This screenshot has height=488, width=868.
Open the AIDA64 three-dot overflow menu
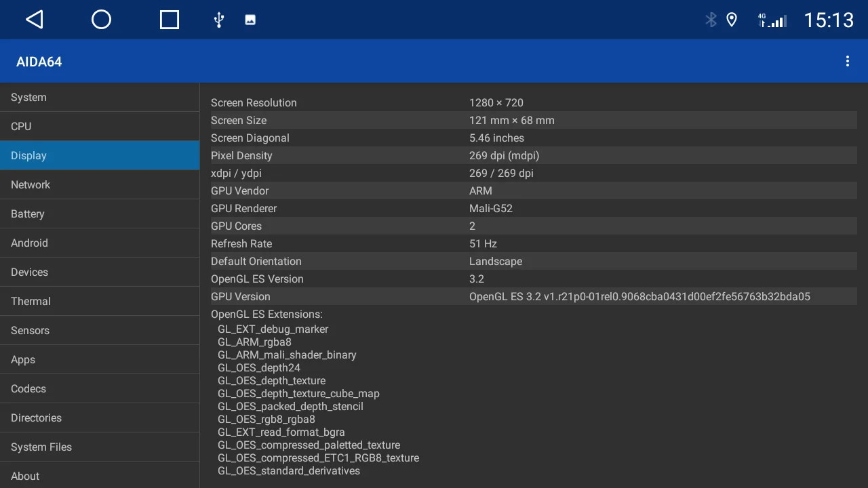click(x=847, y=62)
